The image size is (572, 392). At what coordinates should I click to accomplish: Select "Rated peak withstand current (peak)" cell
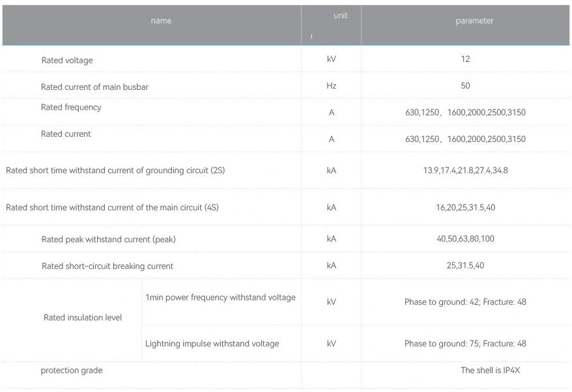[x=108, y=240]
